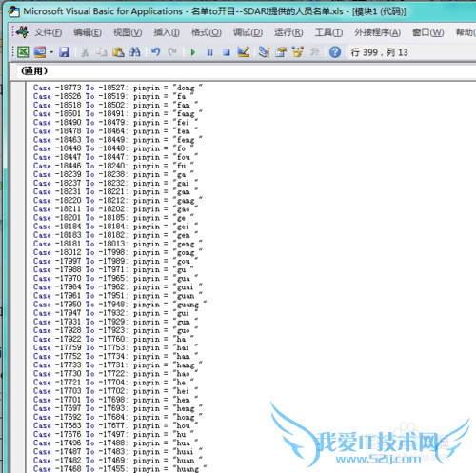
Task: Open Find with the binoculars icon
Action: coord(134,52)
